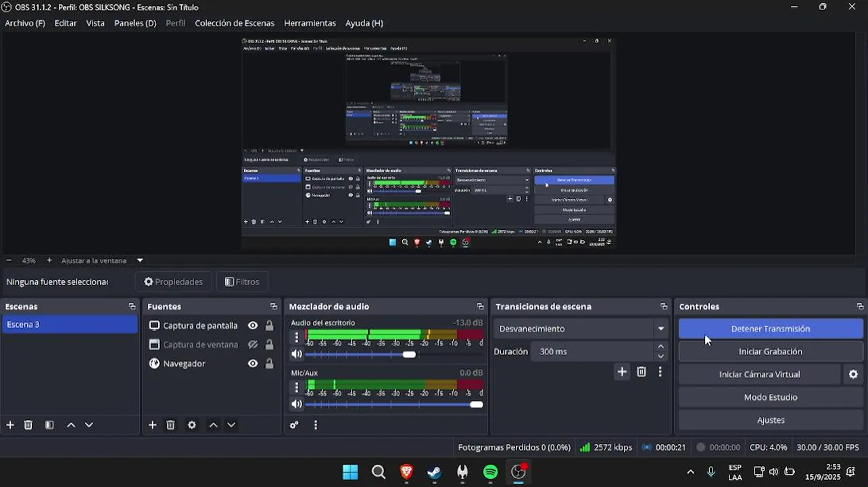Open source properties gear in Fuentes toolbar

pos(192,425)
